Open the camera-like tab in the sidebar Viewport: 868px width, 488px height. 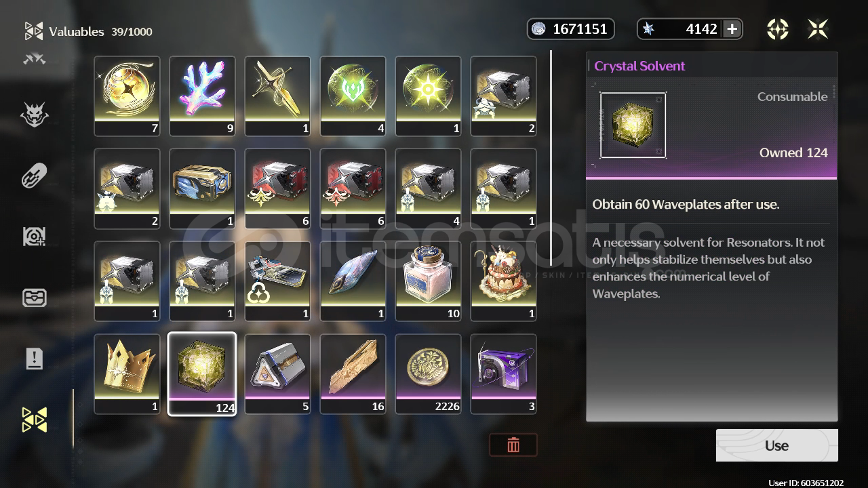click(35, 237)
